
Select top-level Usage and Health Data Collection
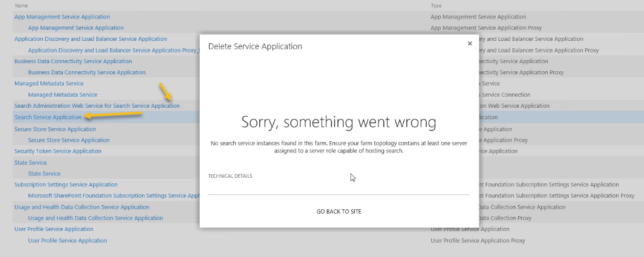pos(82,207)
